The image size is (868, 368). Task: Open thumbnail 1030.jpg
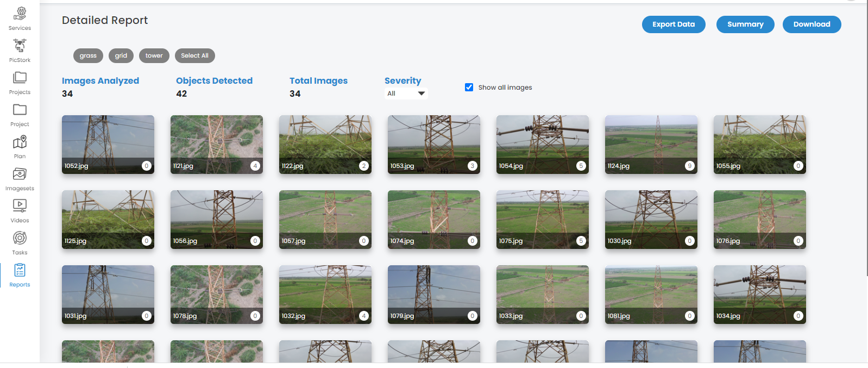pos(651,220)
